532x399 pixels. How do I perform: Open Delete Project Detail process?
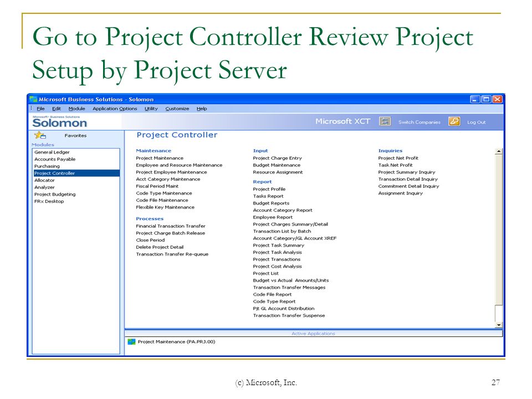pos(160,247)
